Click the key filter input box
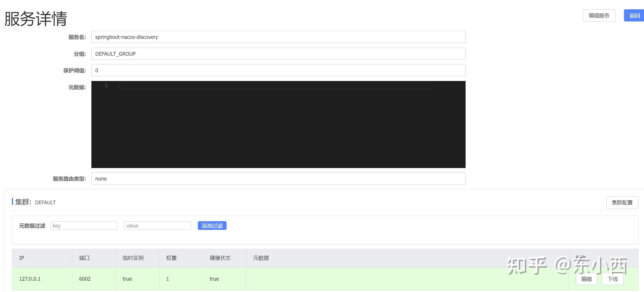 [84, 226]
